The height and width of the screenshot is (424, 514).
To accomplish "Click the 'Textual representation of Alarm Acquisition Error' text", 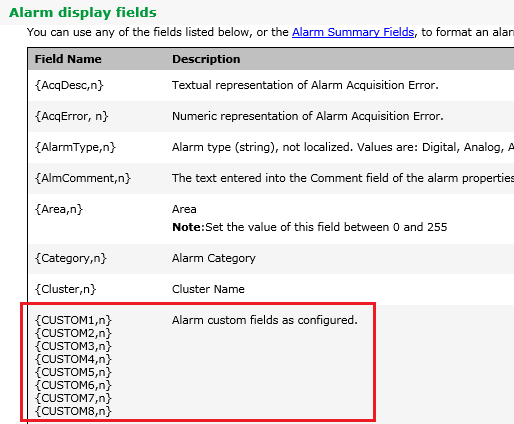I will pos(305,85).
